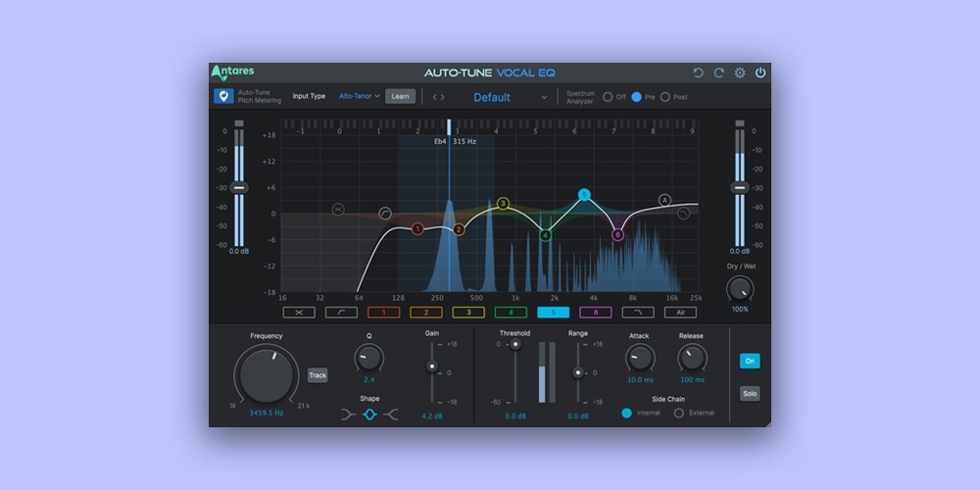Viewport: 980px width, 490px height.
Task: Select the bell shape icon
Action: [x=369, y=415]
